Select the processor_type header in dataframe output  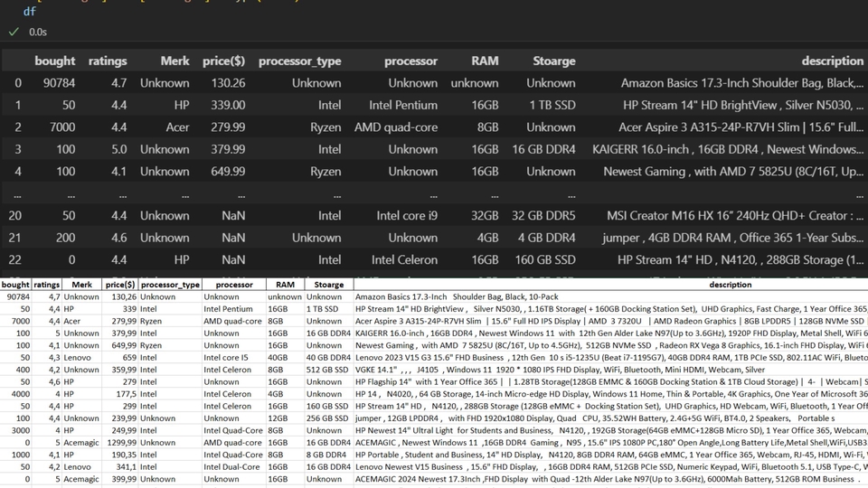coord(299,61)
